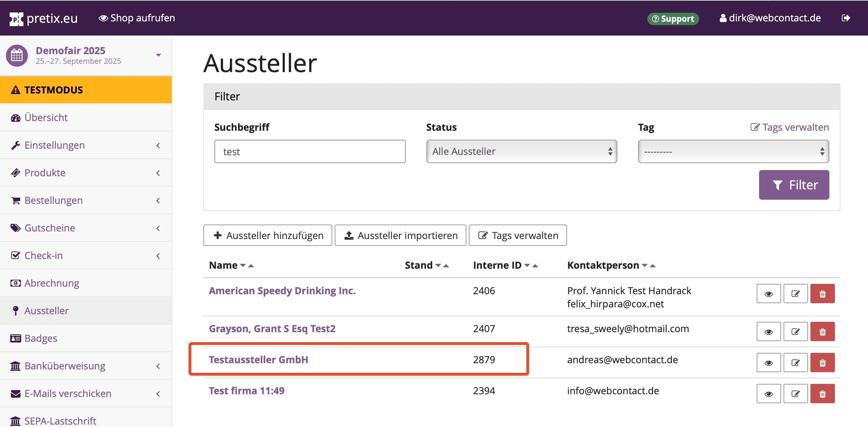Expand the Bestellungen menu chevron

coord(158,200)
